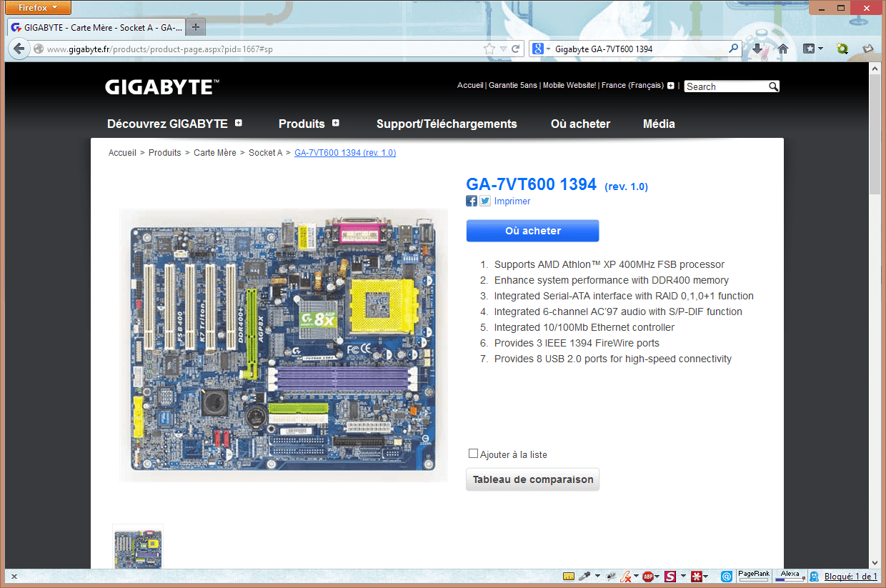Click the Imprimer link
This screenshot has width=886, height=588.
tap(512, 201)
